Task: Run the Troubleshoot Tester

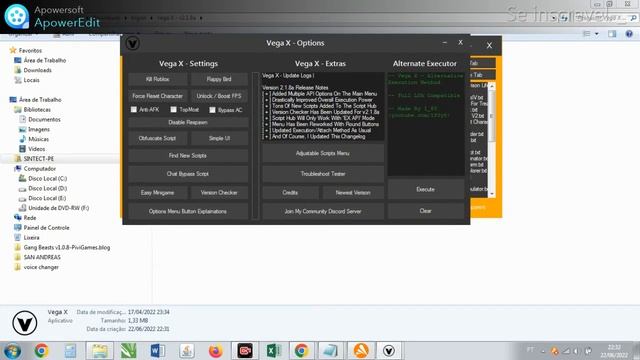Action: click(x=323, y=174)
